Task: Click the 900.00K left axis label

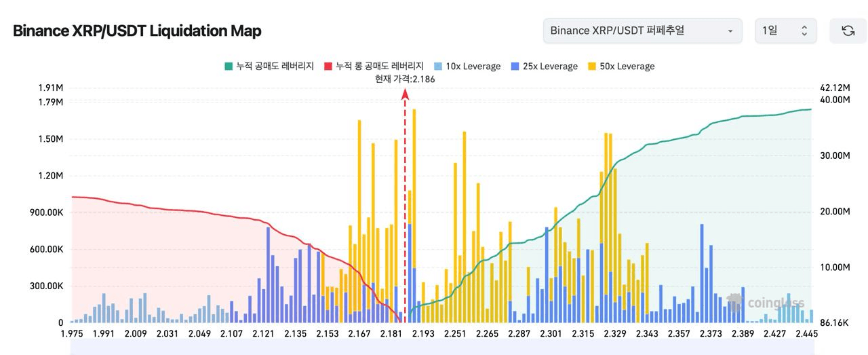Action: pyautogui.click(x=47, y=212)
